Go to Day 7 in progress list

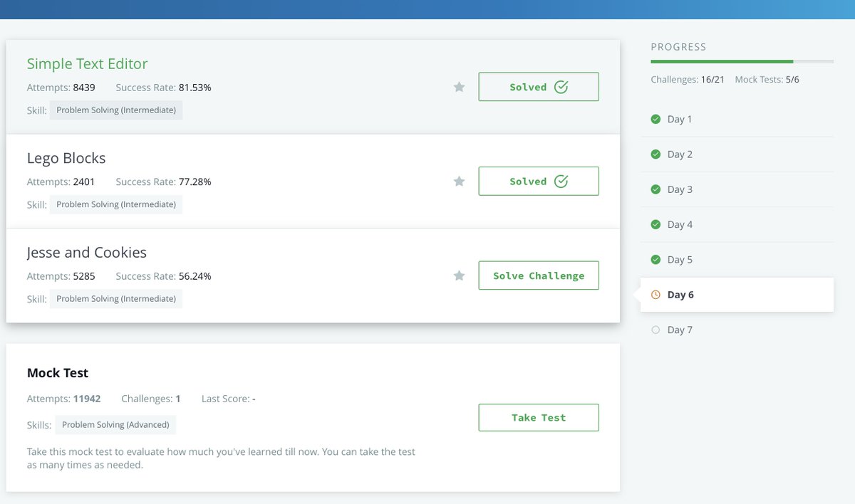[x=737, y=330]
